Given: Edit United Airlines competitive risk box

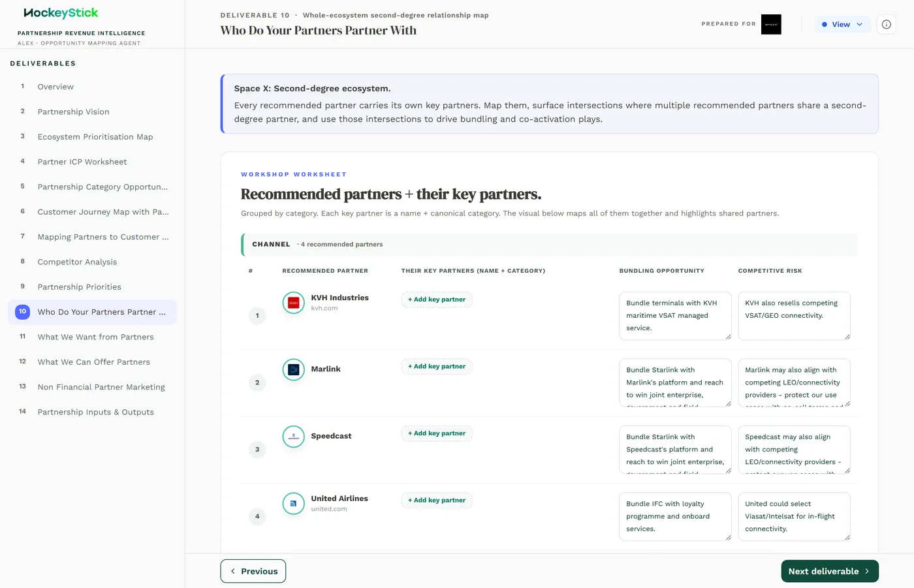Looking at the screenshot, I should click(x=794, y=516).
